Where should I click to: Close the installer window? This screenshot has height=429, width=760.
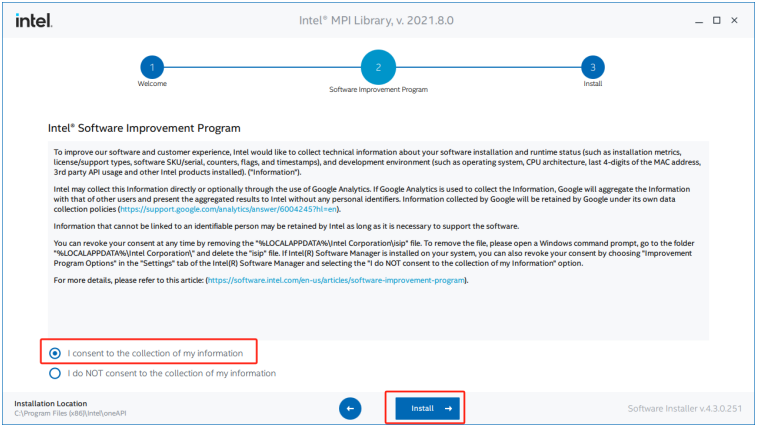734,20
